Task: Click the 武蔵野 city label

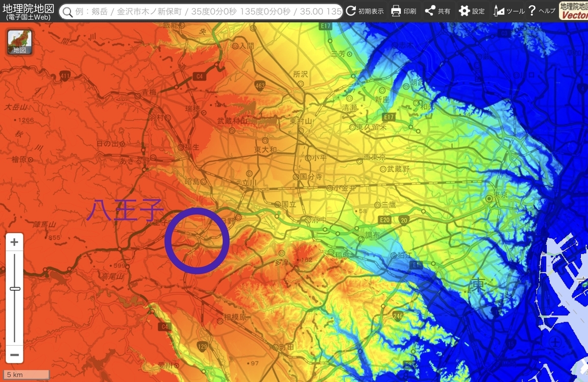Action: (x=398, y=169)
